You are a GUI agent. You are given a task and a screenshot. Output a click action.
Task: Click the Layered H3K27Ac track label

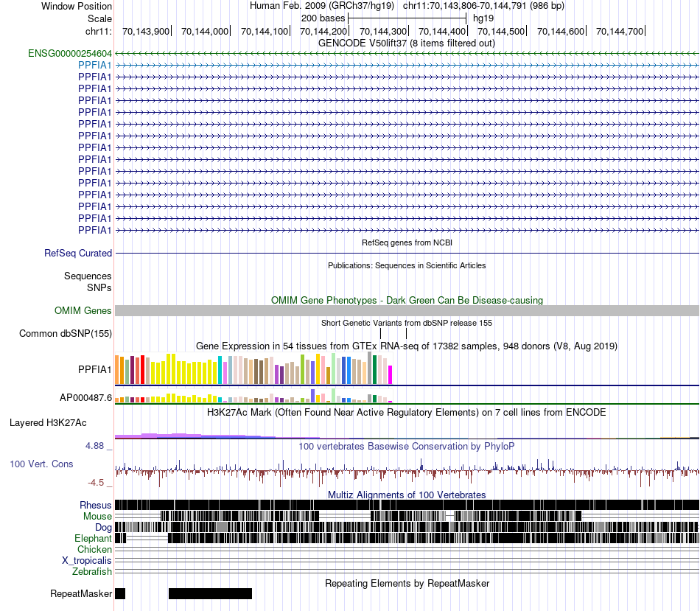tap(48, 422)
